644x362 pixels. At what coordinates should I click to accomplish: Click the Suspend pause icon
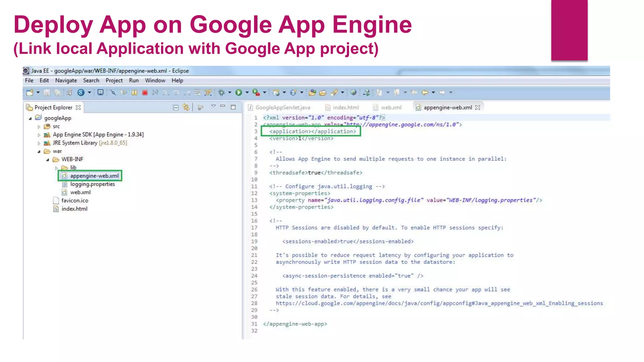[134, 92]
